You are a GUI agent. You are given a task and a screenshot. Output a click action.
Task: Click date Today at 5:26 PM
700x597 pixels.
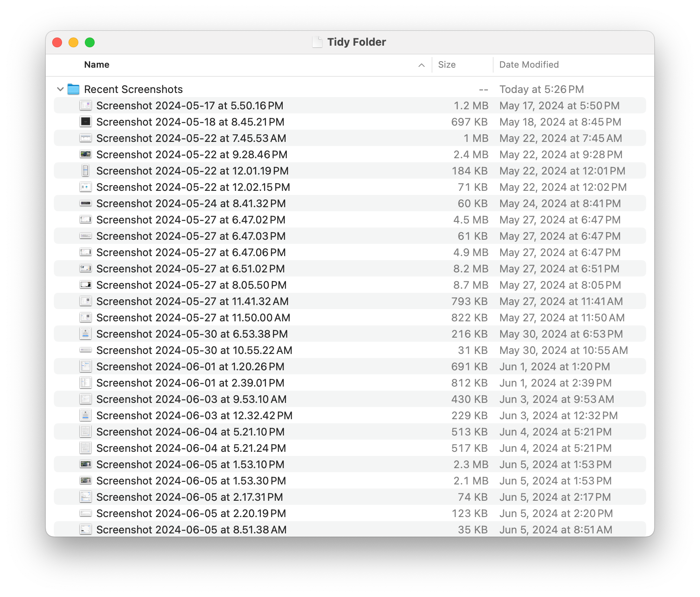542,89
